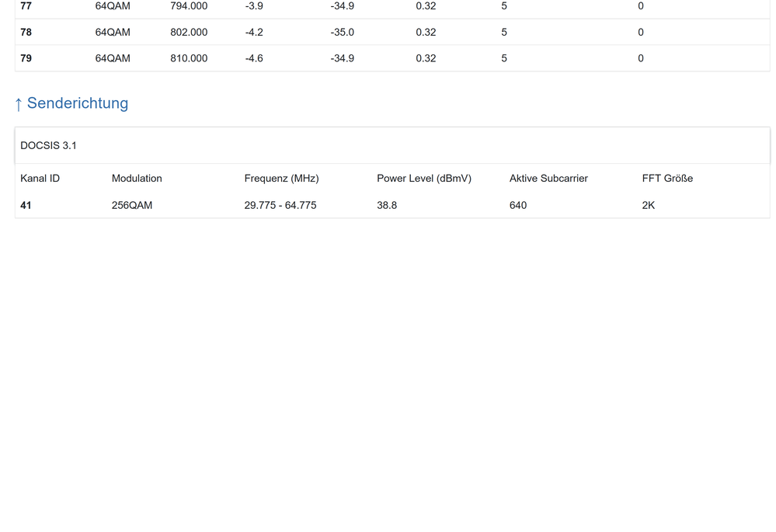Select active subcarrier value 640

pyautogui.click(x=517, y=205)
